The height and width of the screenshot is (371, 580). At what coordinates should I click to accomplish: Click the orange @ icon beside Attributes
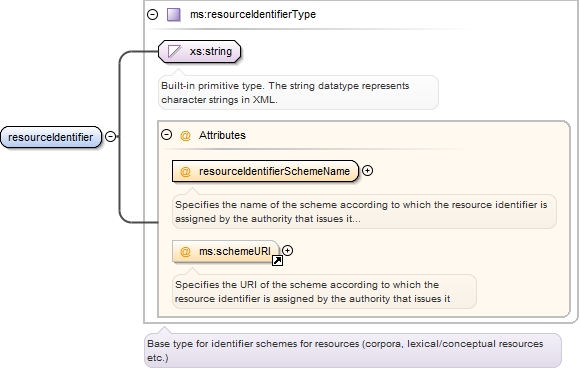pos(185,135)
